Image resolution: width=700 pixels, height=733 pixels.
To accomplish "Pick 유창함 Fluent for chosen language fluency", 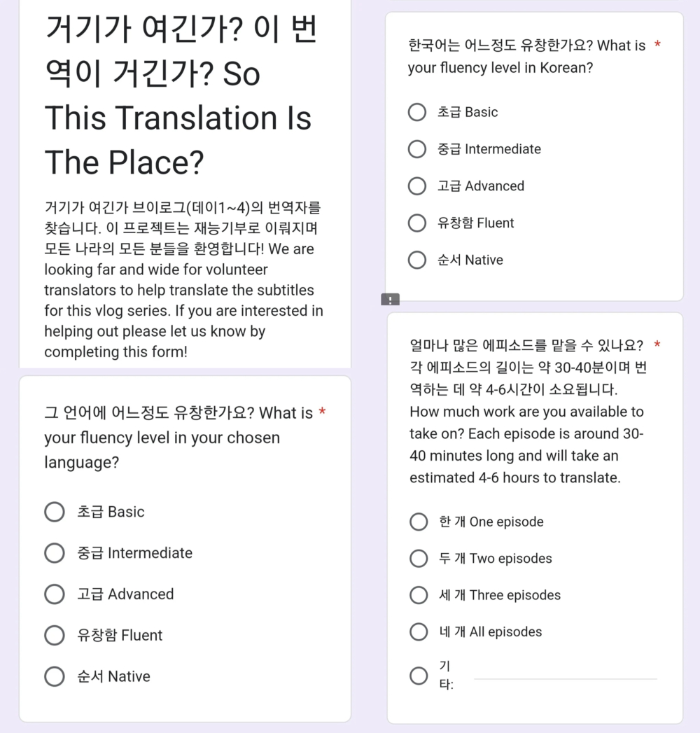I will (55, 636).
